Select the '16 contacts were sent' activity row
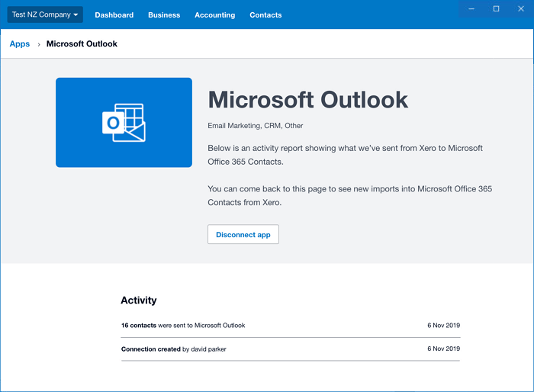This screenshot has width=534, height=392. (291, 326)
